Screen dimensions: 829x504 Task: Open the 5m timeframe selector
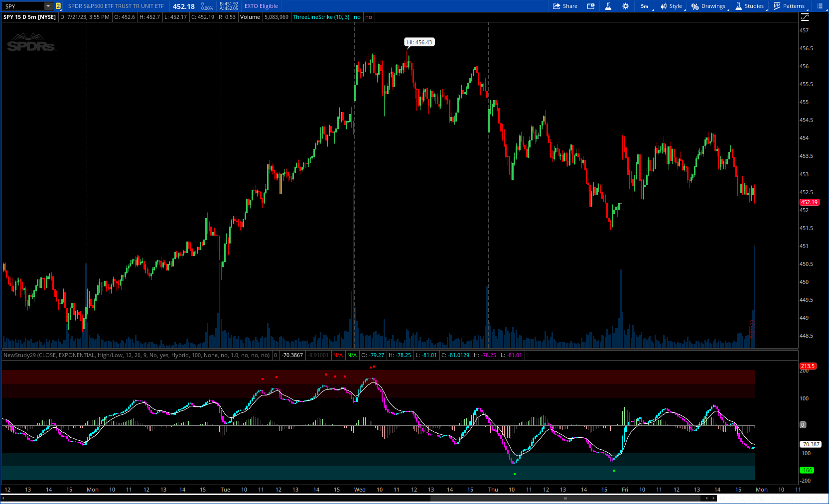pyautogui.click(x=645, y=6)
